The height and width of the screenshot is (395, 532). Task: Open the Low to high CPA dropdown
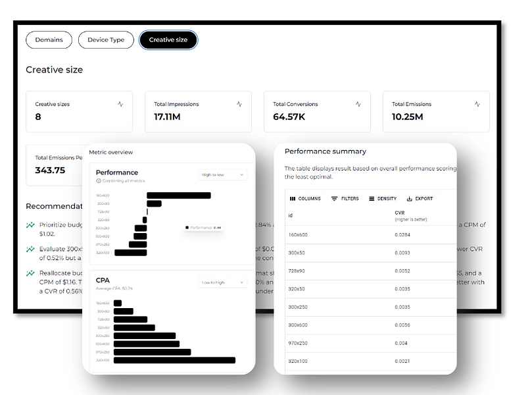point(222,282)
